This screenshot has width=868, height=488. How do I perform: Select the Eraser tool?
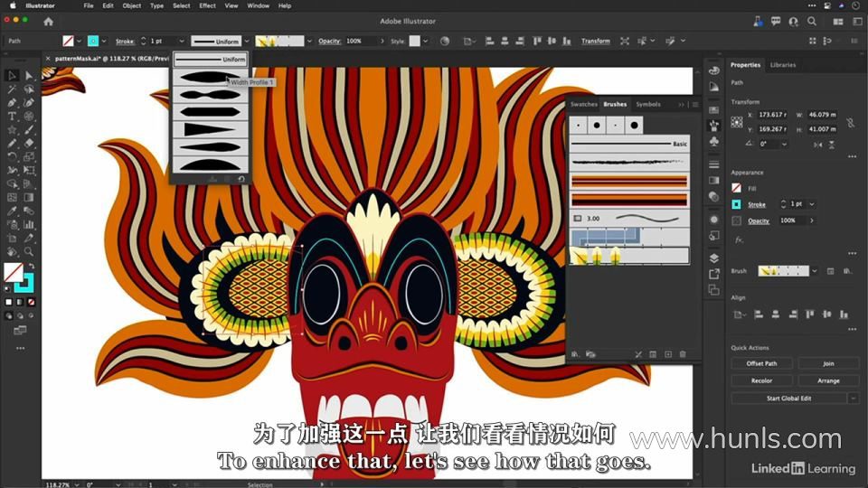click(29, 144)
